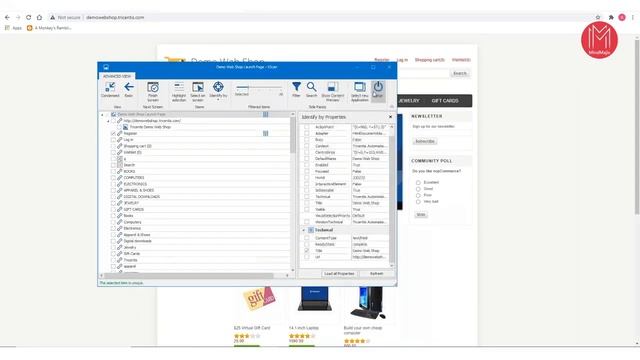Select the Shopping cart tree row
The height and width of the screenshot is (360, 640).
click(138, 146)
